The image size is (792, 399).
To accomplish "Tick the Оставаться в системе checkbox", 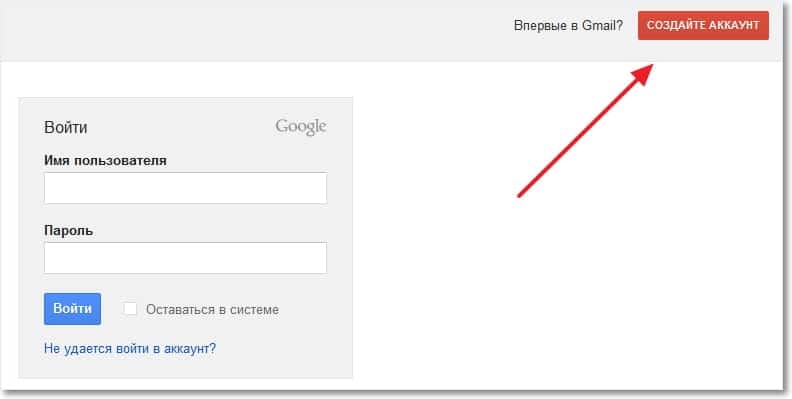I will tap(130, 309).
